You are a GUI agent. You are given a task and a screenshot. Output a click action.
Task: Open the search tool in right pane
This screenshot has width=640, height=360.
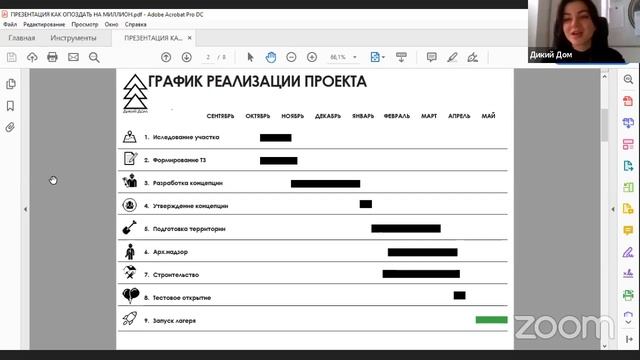pos(628,80)
